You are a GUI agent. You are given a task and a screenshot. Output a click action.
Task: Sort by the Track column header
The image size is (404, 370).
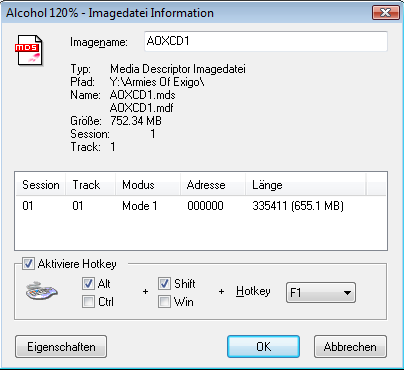90,185
